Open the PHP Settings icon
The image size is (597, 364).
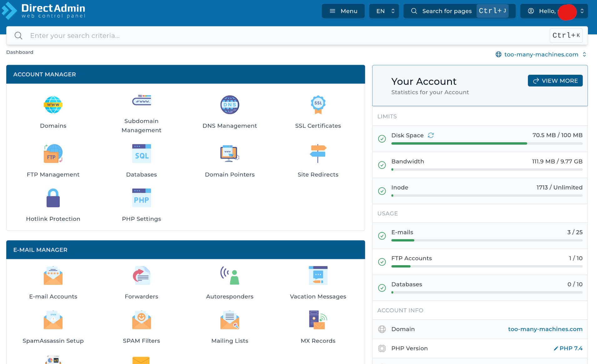(141, 198)
